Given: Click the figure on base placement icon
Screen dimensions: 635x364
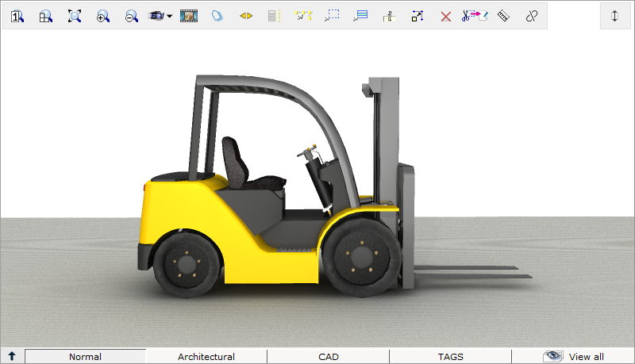Looking at the screenshot, I should click(x=389, y=16).
